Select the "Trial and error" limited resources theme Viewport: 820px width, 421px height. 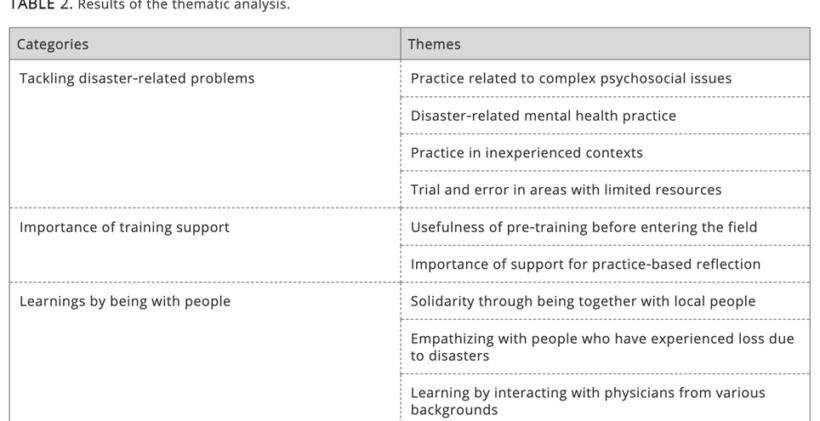click(566, 190)
